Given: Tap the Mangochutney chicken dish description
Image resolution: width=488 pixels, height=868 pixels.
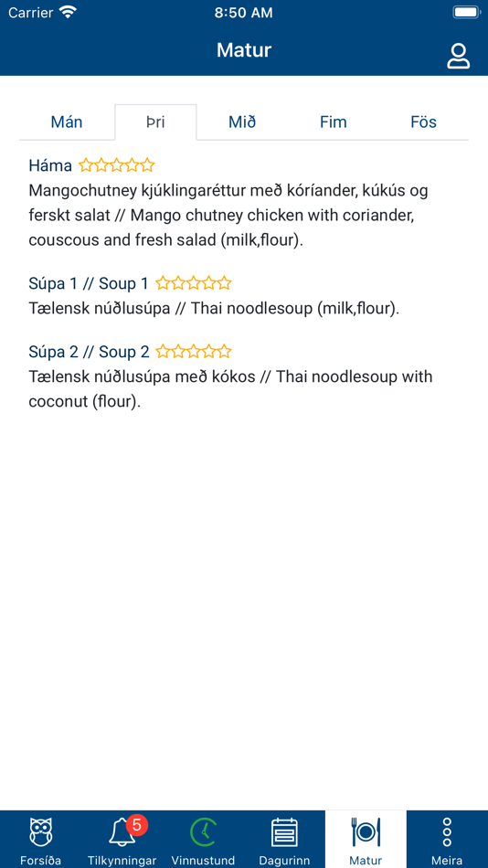Looking at the screenshot, I should click(x=228, y=216).
